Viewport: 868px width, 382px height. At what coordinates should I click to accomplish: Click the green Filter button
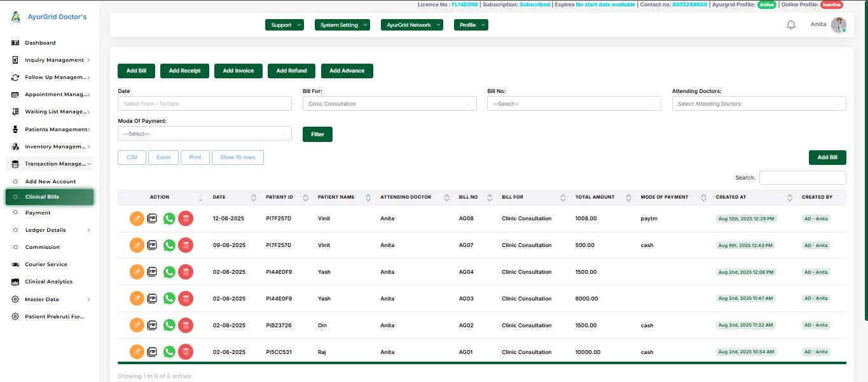point(317,134)
